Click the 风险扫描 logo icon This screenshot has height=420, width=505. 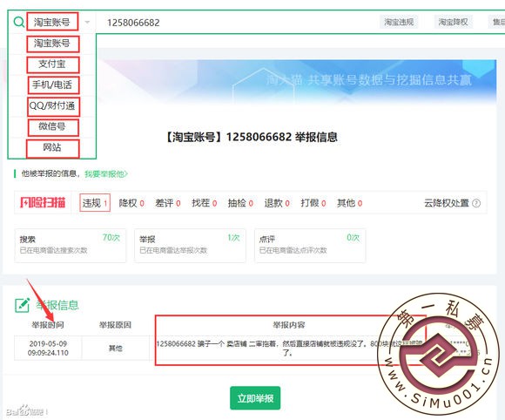[x=43, y=202]
